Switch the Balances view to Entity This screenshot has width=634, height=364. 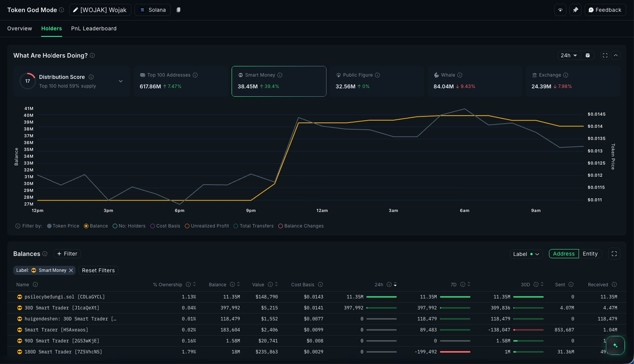point(590,254)
